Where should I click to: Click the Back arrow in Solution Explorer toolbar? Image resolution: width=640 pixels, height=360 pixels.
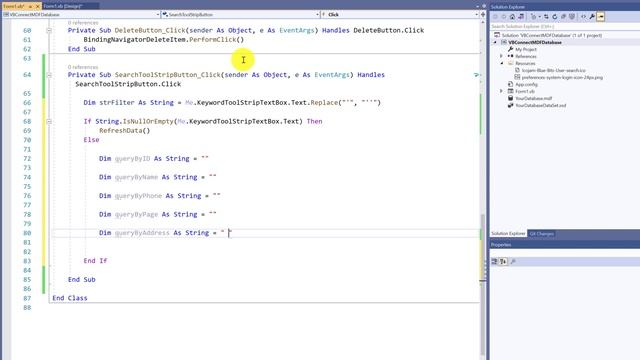coord(495,17)
